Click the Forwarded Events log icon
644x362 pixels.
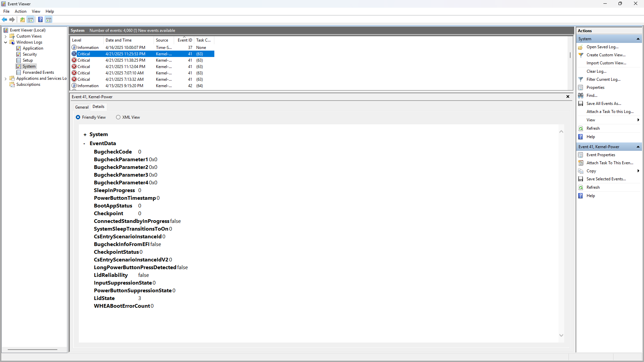19,73
